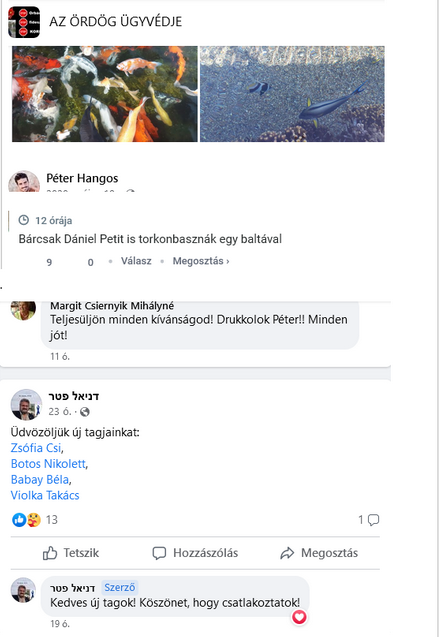445x637 pixels.
Task: Open Zsófia Csi's profile link
Action: tap(36, 448)
